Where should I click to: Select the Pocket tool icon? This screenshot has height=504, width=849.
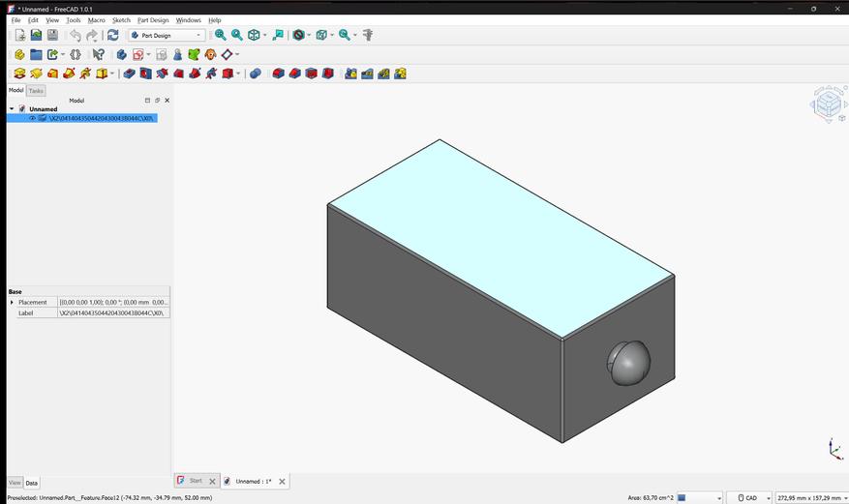pyautogui.click(x=129, y=74)
